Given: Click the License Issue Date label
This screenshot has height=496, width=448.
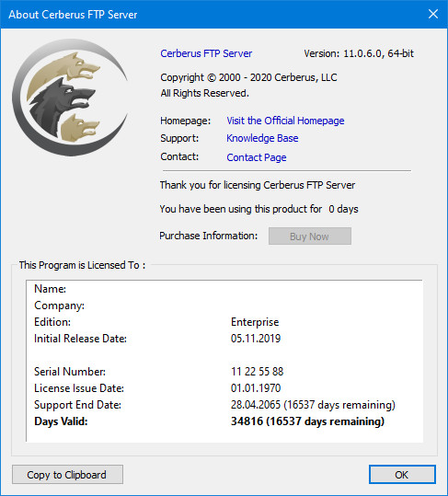Looking at the screenshot, I should click(x=79, y=388).
